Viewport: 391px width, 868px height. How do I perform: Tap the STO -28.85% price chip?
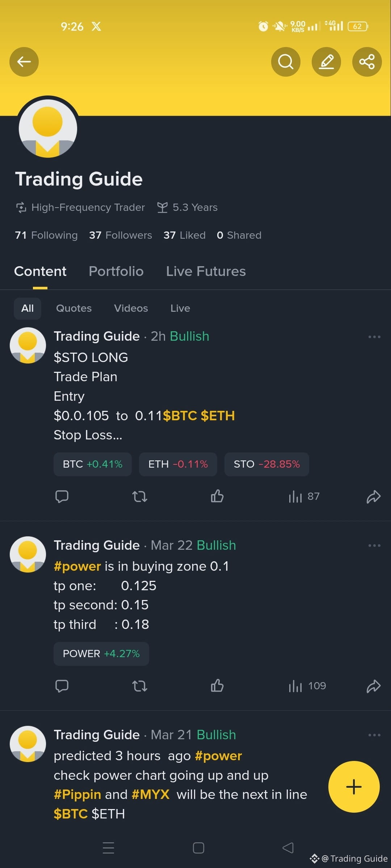(x=267, y=464)
